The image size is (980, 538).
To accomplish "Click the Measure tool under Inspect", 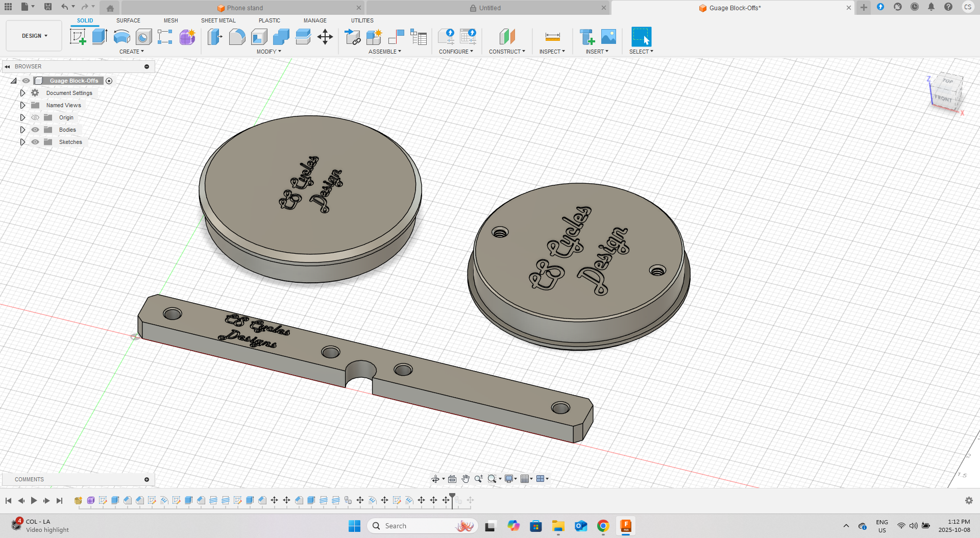I will (552, 37).
